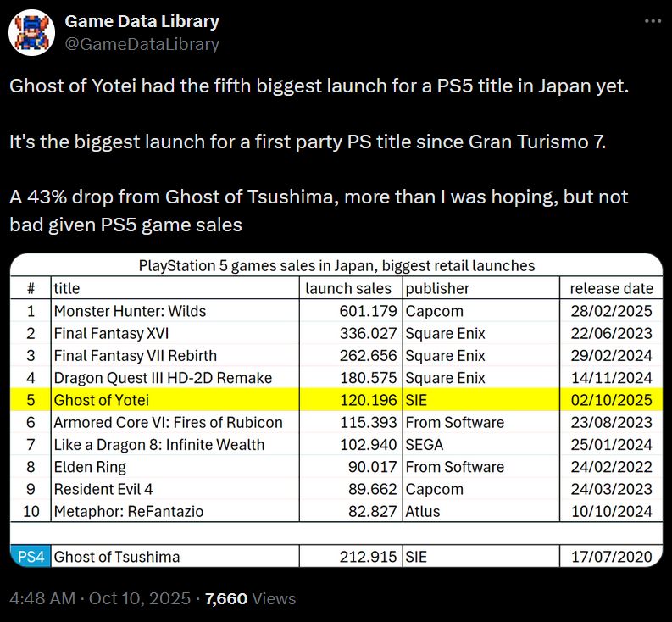Click the 'Final Fantasy VII Rebirth' title cell
The image size is (672, 622).
[175, 355]
